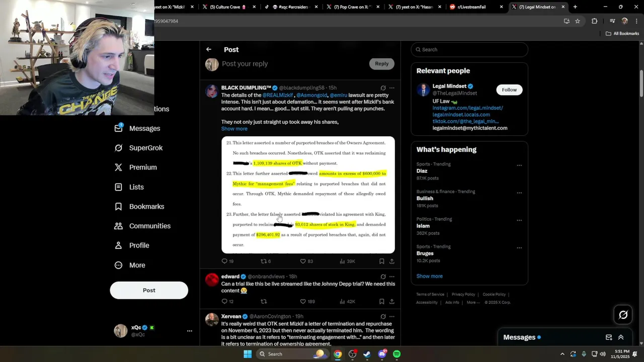The width and height of the screenshot is (644, 362).
Task: Repost the BLACK DUMPLING post
Action: pos(266,261)
